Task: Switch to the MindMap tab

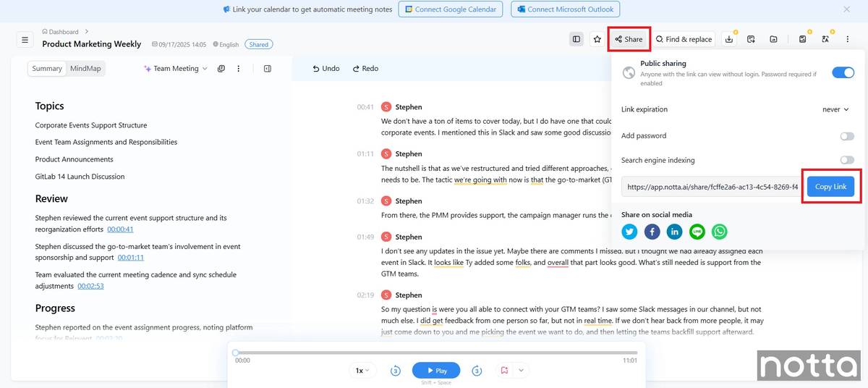Action: [85, 69]
